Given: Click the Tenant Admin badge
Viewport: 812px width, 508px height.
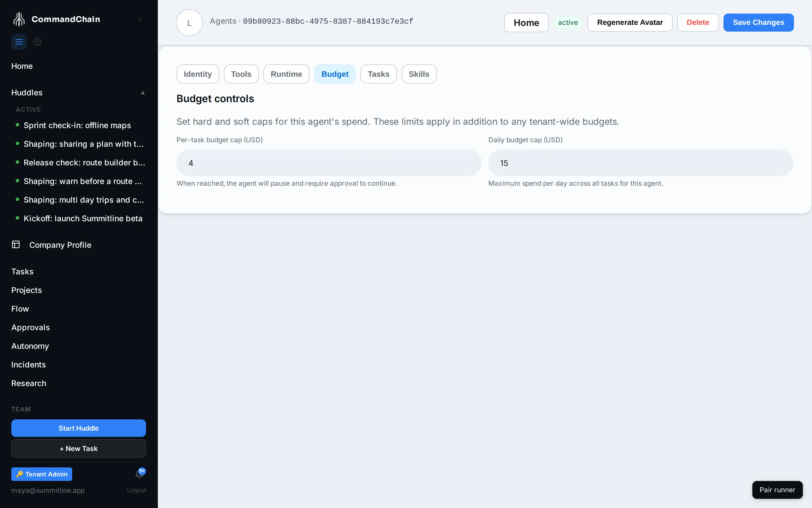Looking at the screenshot, I should [x=42, y=474].
